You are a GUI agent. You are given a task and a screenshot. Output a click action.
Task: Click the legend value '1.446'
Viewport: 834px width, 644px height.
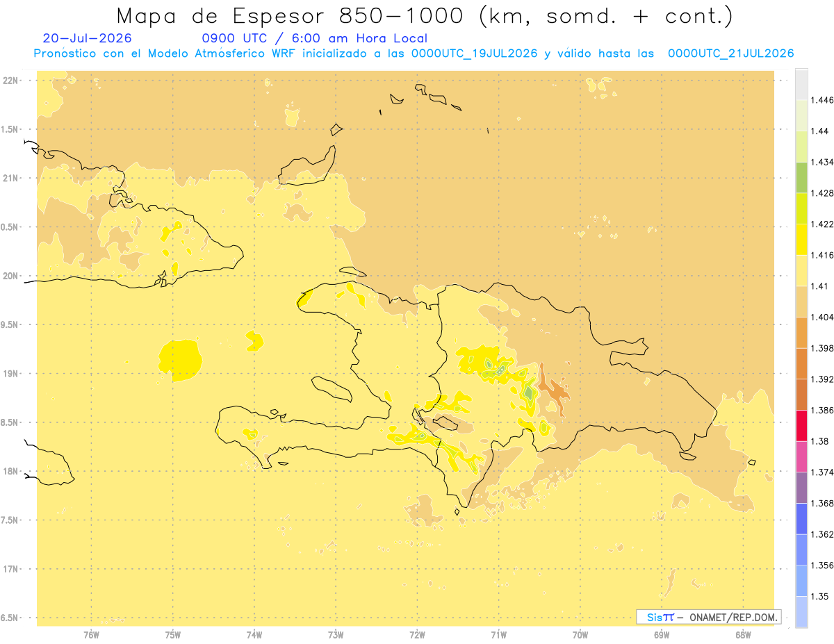click(824, 101)
